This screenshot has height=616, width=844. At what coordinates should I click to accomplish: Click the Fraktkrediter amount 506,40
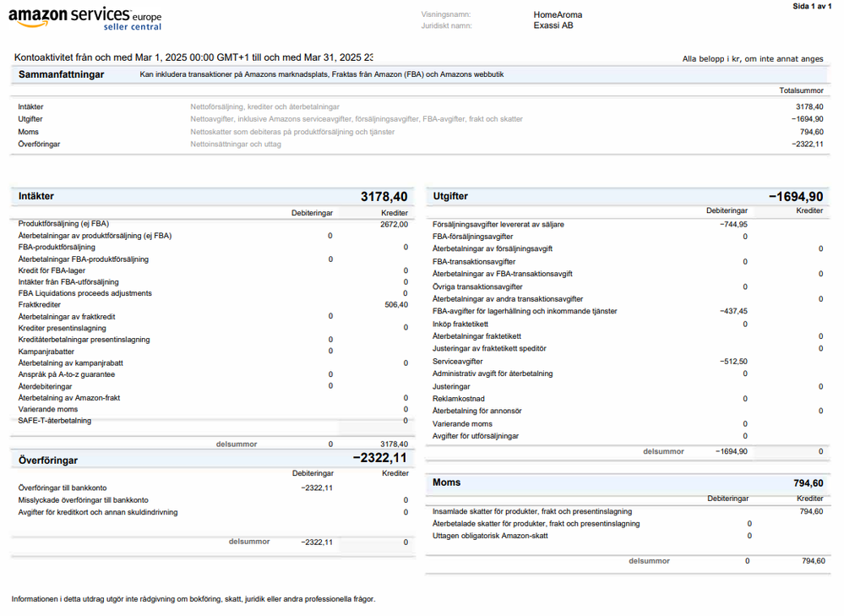click(x=395, y=305)
